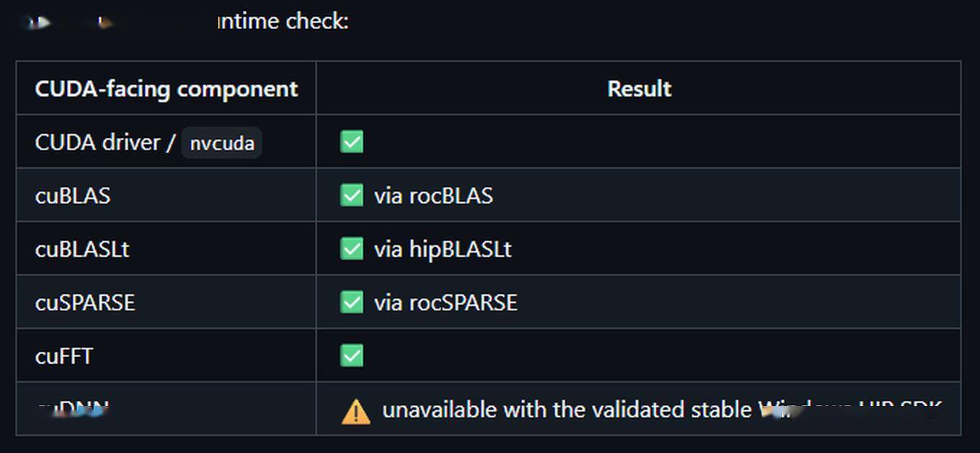Select the nvcuda code tag
This screenshot has height=453, width=980.
pyautogui.click(x=222, y=143)
